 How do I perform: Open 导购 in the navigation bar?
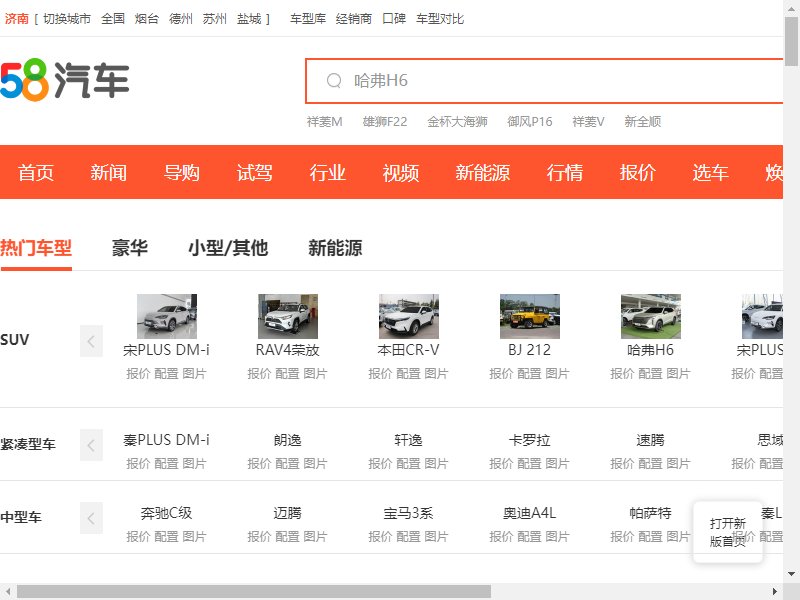click(182, 172)
